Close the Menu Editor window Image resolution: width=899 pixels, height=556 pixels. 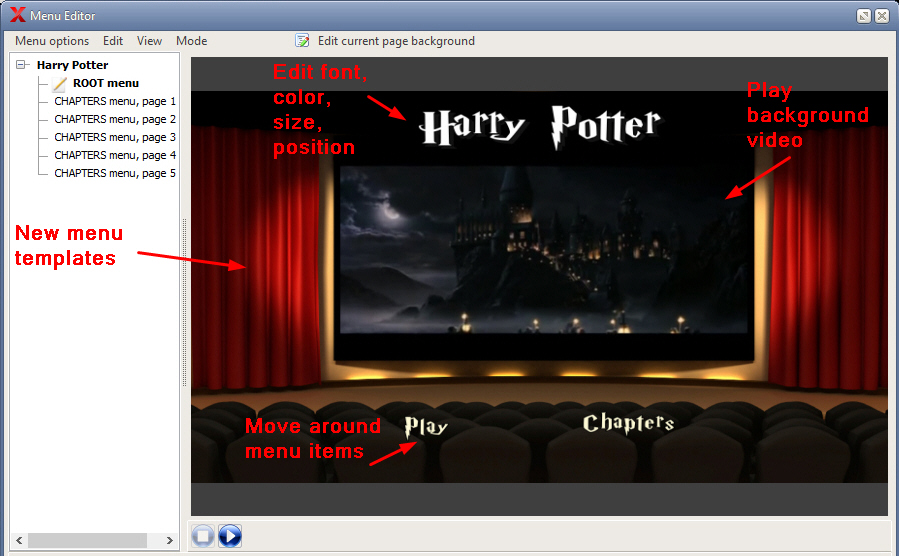[882, 16]
